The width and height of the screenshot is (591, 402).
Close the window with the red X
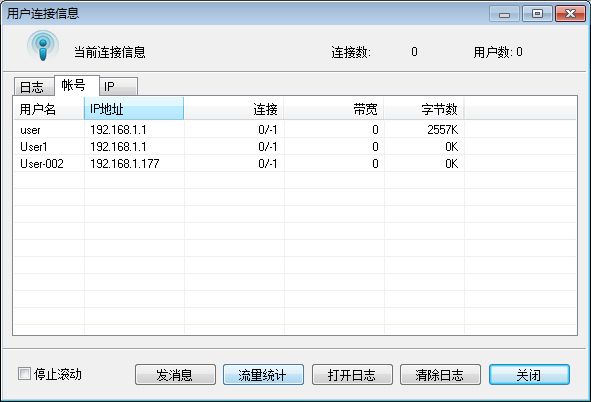point(570,14)
